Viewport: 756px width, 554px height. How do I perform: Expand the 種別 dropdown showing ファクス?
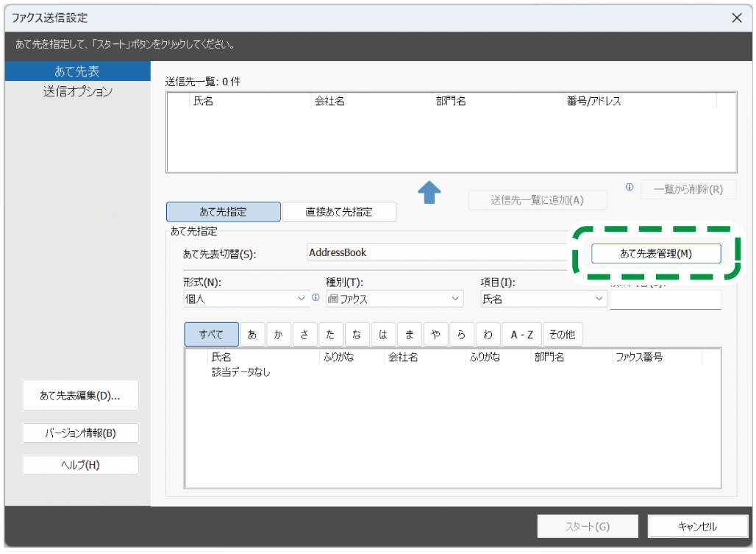394,299
